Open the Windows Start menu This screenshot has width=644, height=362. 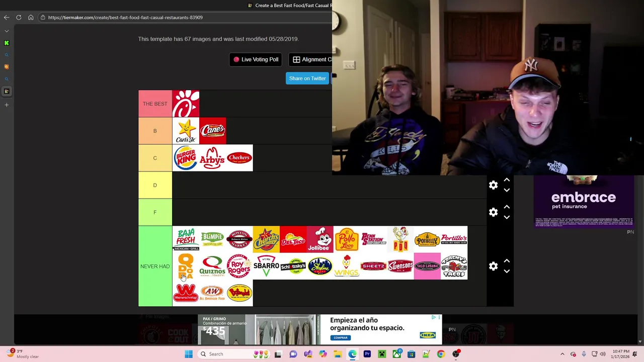(x=189, y=354)
